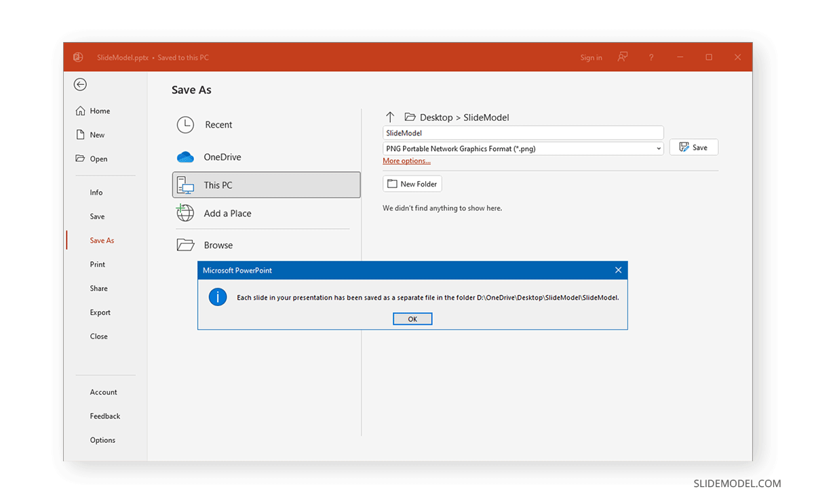Click the OneDrive cloud icon
814x504 pixels.
point(185,157)
